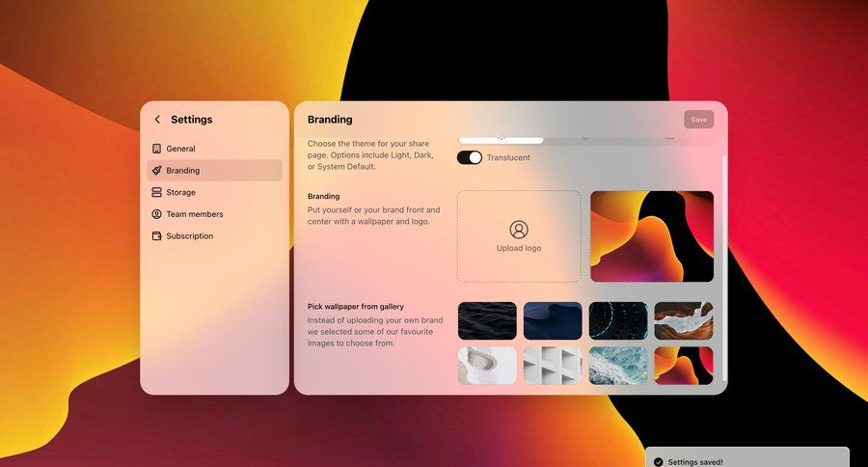Go back using the Settings arrow
The image size is (868, 467).
click(157, 119)
